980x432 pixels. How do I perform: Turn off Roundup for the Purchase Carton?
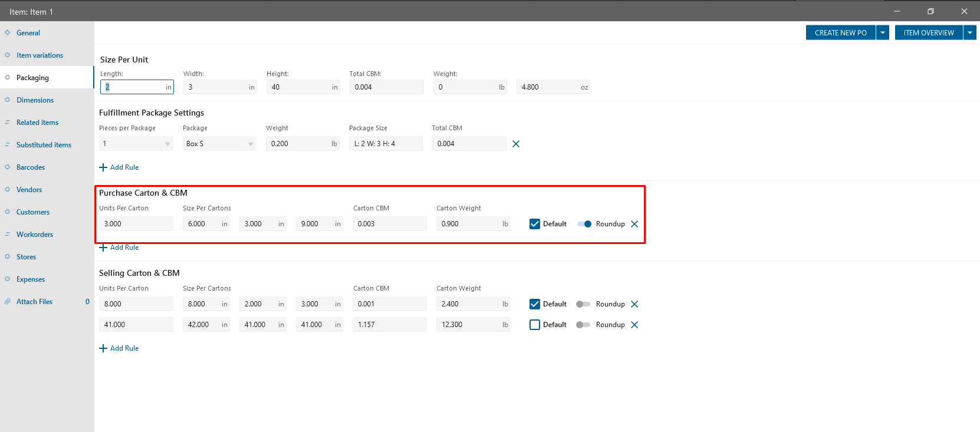(x=584, y=224)
